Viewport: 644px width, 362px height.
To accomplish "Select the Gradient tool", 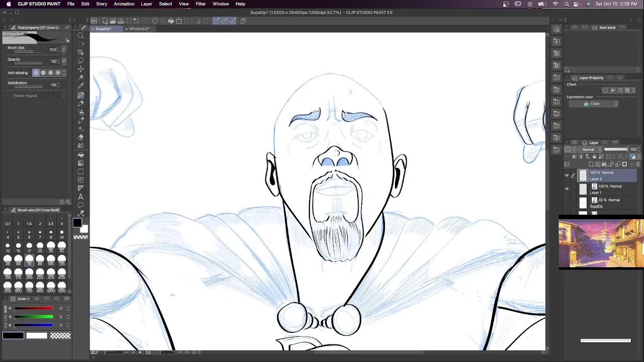I will pyautogui.click(x=80, y=163).
